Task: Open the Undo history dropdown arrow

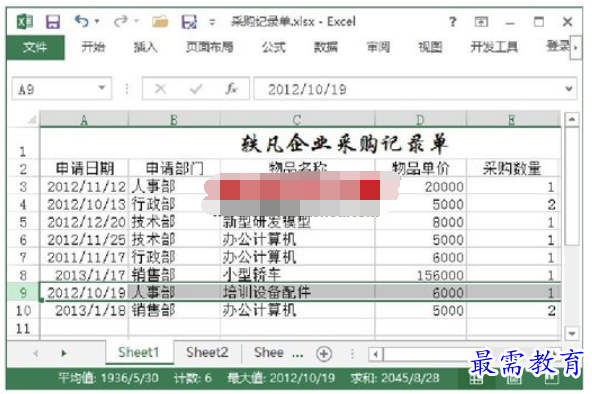Action: tap(97, 22)
